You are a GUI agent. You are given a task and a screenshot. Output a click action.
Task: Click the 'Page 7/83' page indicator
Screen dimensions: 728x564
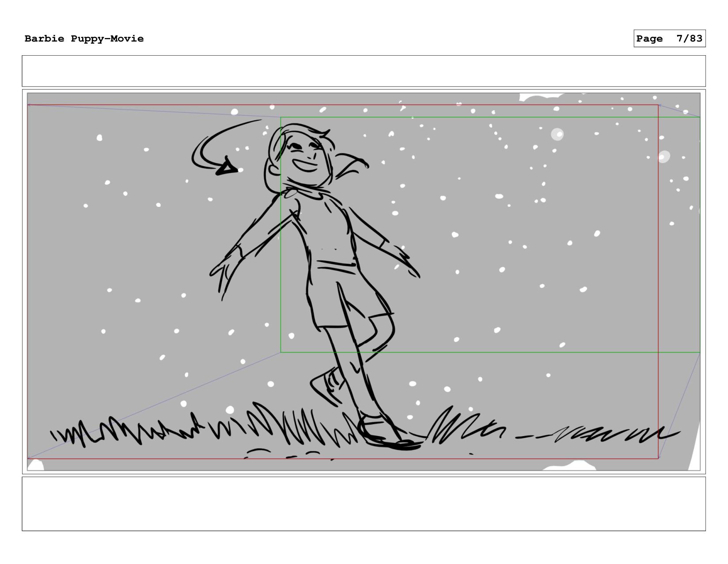[669, 38]
